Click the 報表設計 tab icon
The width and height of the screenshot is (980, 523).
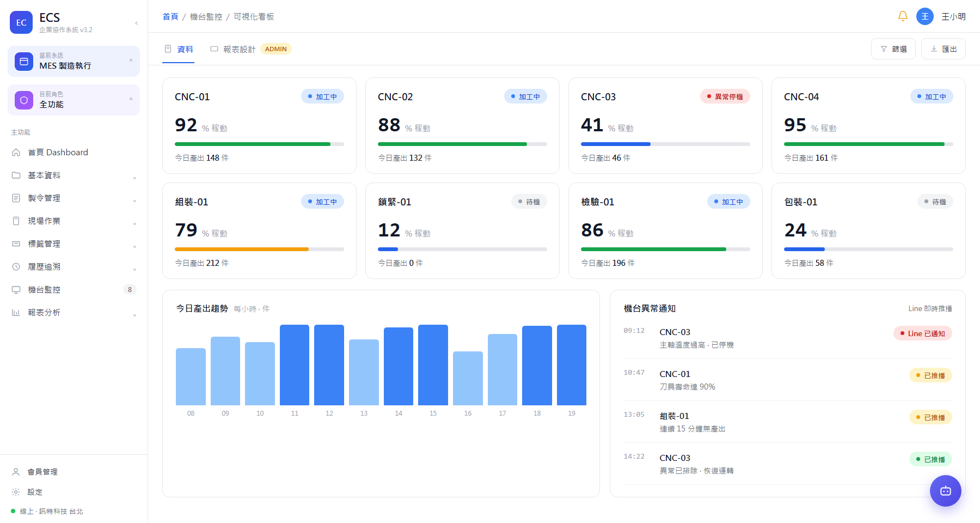click(215, 49)
